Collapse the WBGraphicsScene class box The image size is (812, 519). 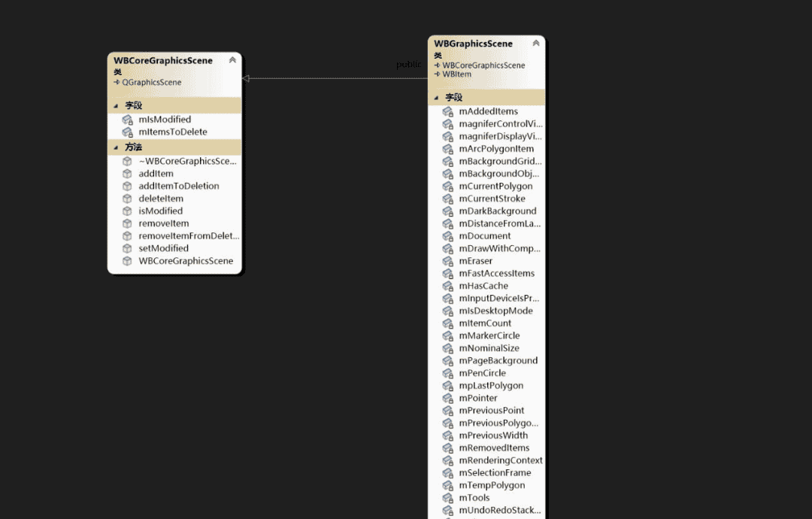(535, 44)
